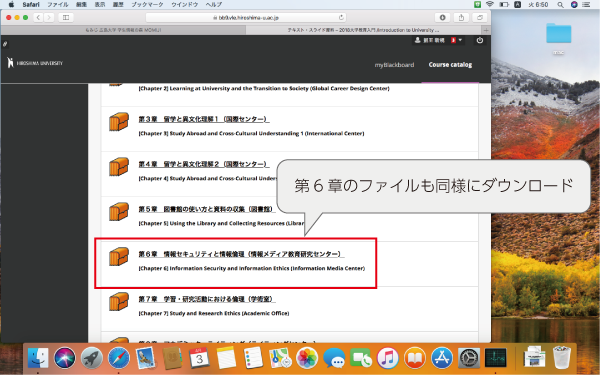Open 第3章 留学と異文化理解1 link
Image resolution: width=600 pixels, height=375 pixels.
pos(204,119)
